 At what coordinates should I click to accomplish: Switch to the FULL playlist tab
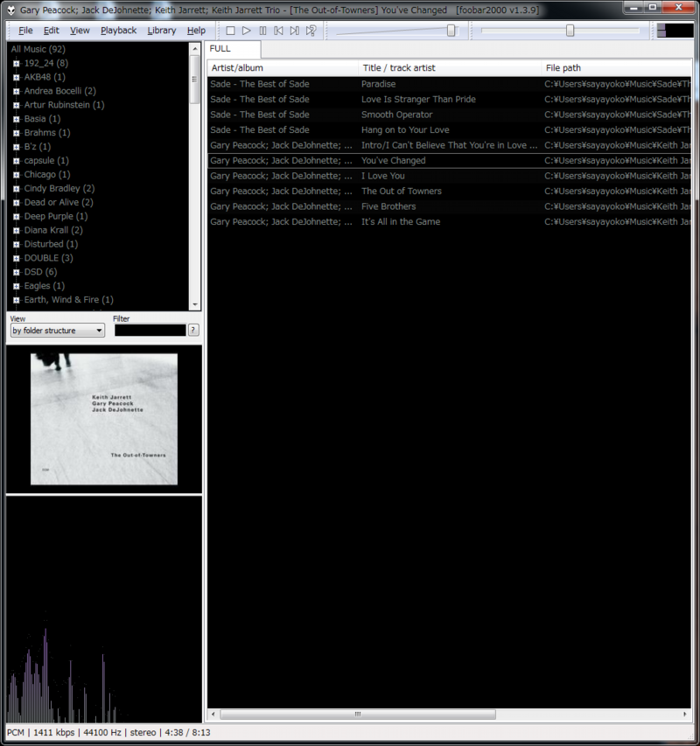coord(233,49)
